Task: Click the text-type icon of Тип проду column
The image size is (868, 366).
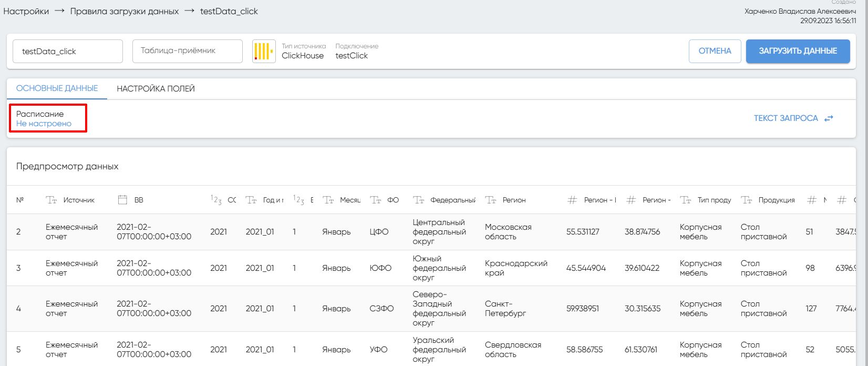Action: [x=686, y=200]
